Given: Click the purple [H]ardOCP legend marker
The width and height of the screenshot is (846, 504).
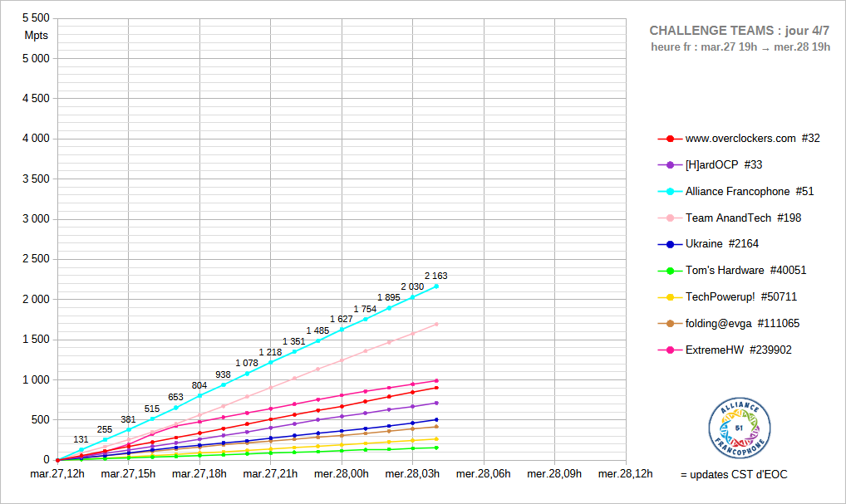Looking at the screenshot, I should coord(670,165).
